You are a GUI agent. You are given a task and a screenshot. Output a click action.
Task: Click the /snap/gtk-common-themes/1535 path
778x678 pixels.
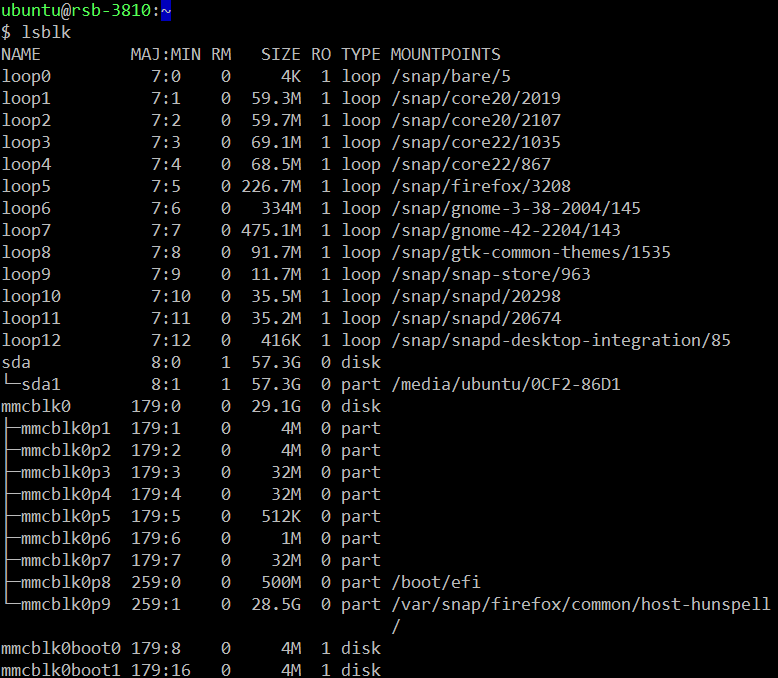pos(530,252)
